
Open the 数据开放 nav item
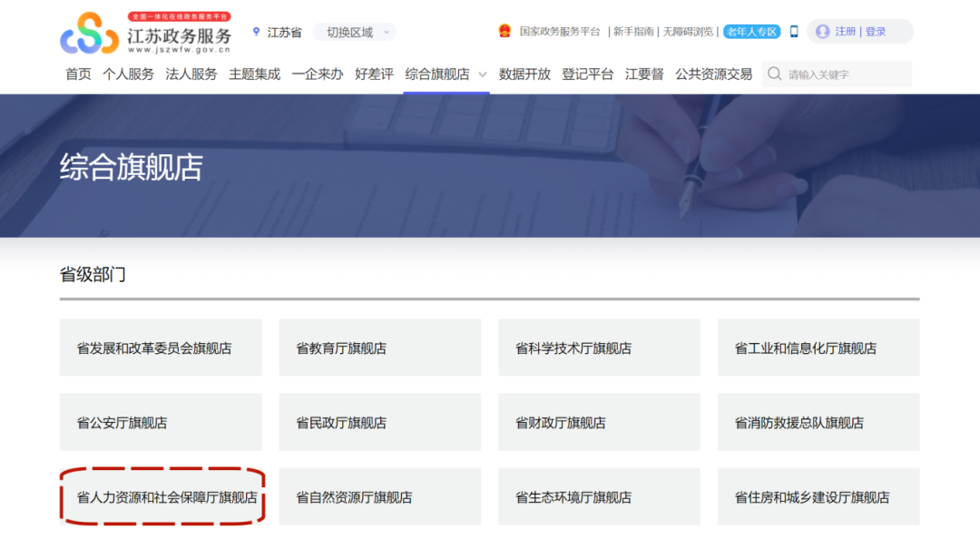coord(524,74)
